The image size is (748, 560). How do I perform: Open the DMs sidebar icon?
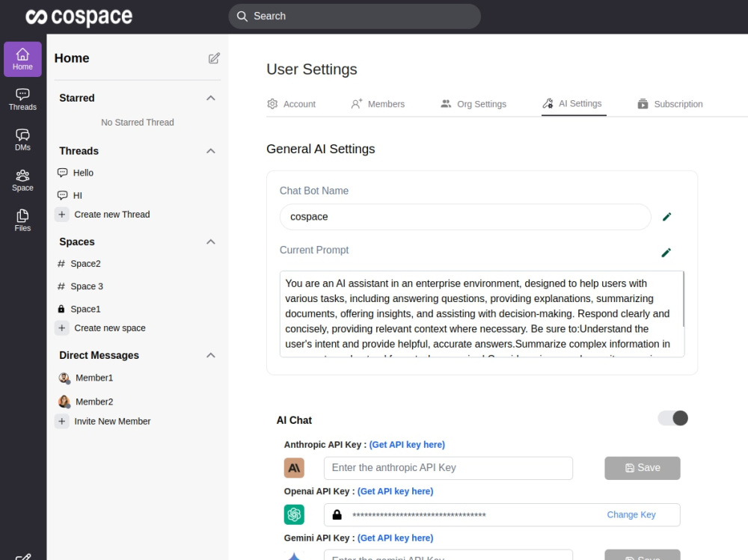pyautogui.click(x=22, y=141)
